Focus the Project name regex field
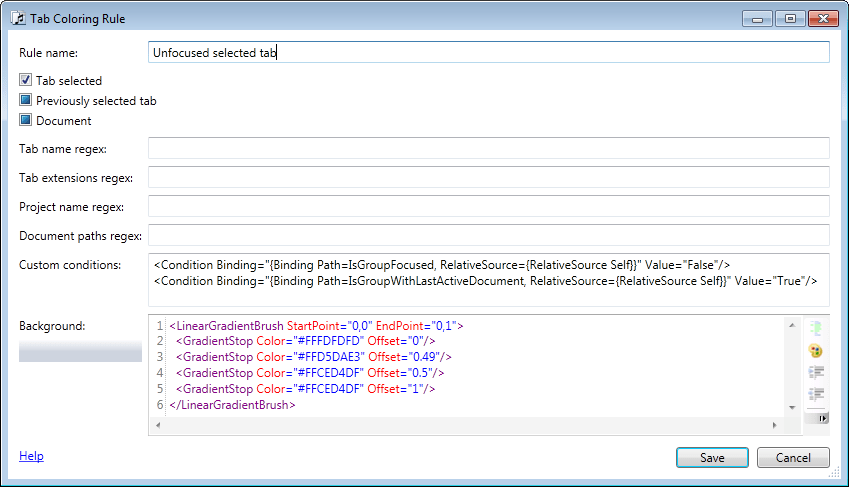The image size is (849, 487). (x=488, y=206)
